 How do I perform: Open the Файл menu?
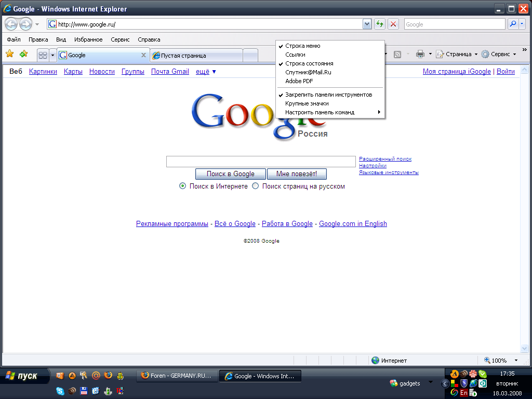click(x=14, y=39)
